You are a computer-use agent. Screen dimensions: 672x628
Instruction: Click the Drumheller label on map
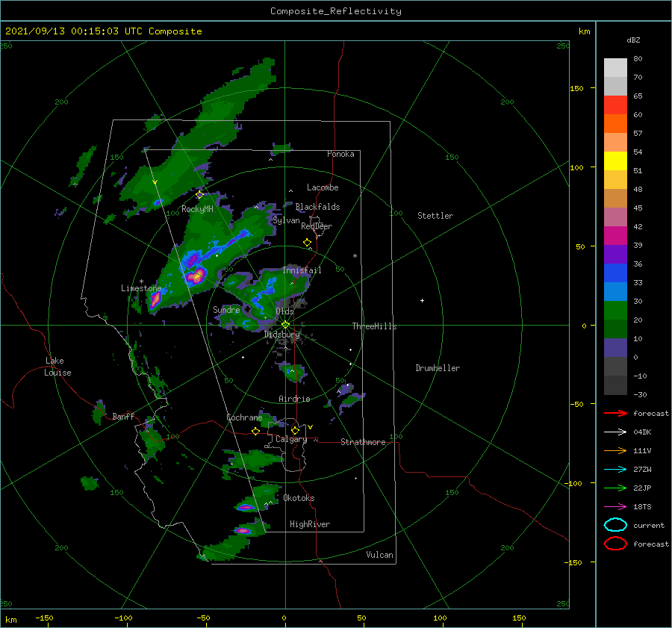438,368
